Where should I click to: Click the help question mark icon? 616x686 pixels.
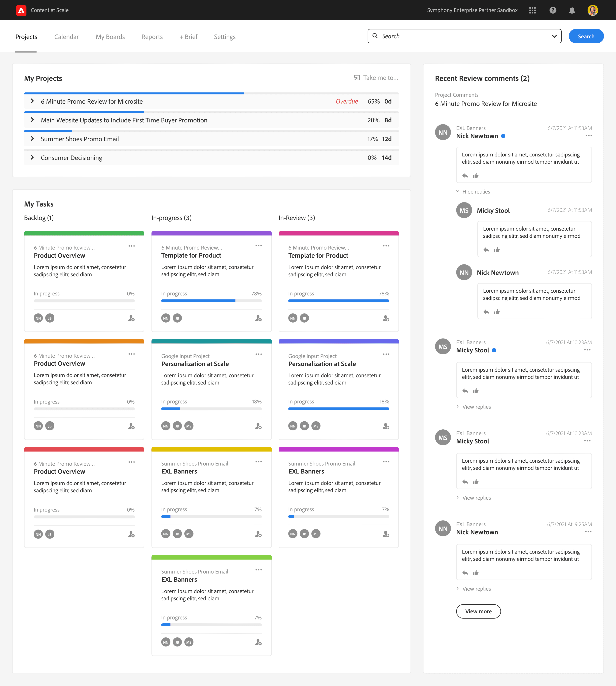[x=553, y=10]
